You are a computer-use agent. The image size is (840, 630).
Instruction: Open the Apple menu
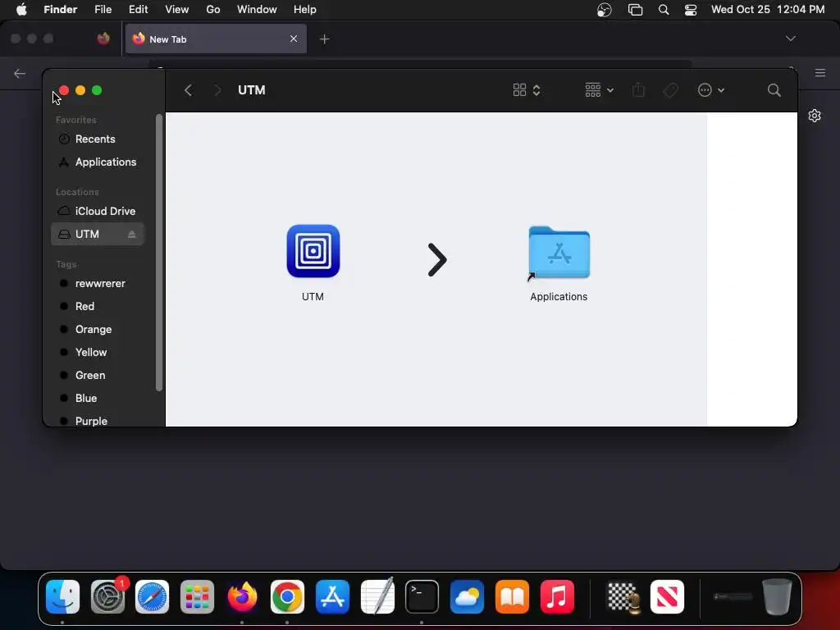point(21,10)
